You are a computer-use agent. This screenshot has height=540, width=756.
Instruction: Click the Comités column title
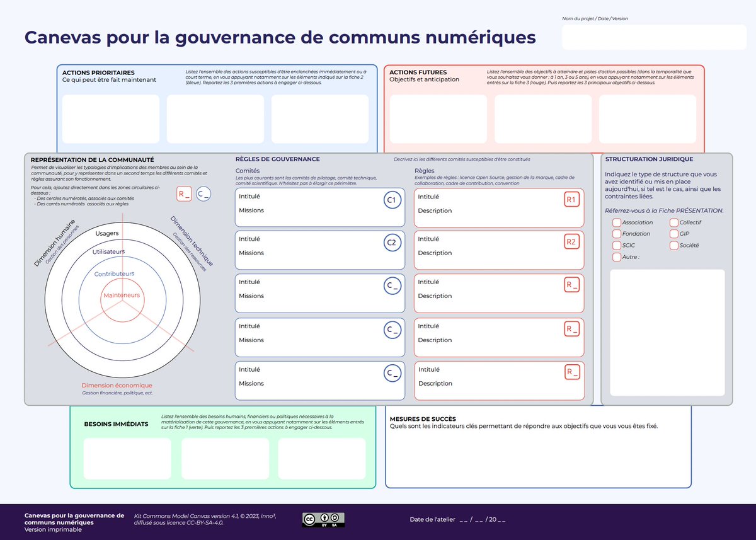pos(248,171)
